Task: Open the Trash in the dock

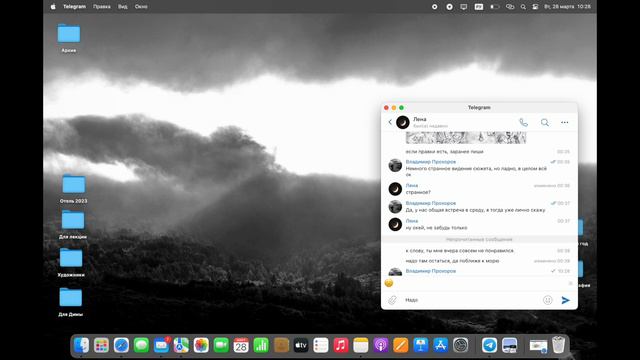Action: [x=558, y=345]
